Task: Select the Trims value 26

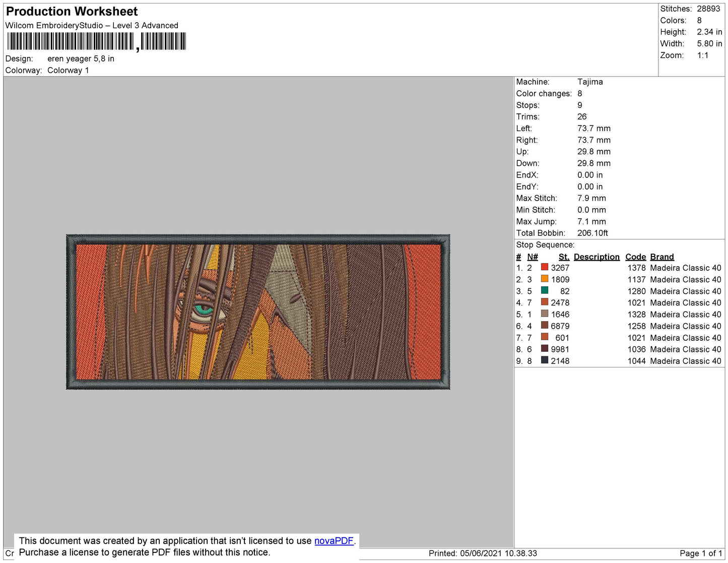Action: tap(582, 116)
